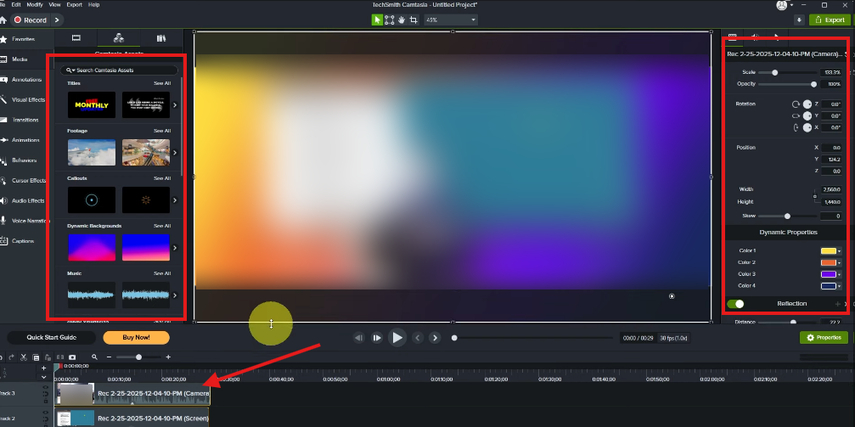
Task: Expand Record options arrow
Action: click(x=56, y=20)
